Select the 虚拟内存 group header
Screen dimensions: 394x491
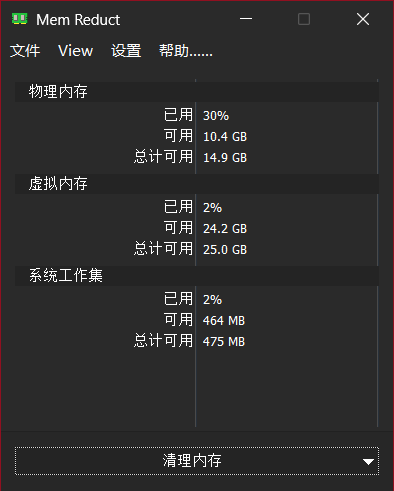pyautogui.click(x=197, y=184)
